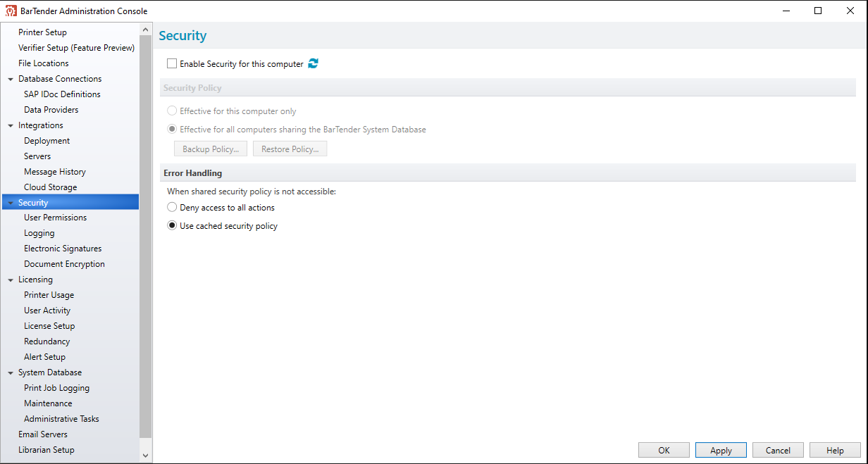Click the Help button
The height and width of the screenshot is (464, 868).
pos(835,450)
